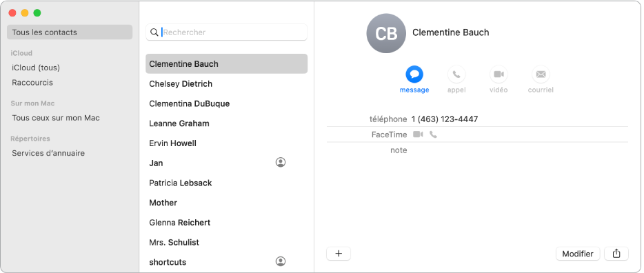Image resolution: width=644 pixels, height=273 pixels.
Task: Open the share icon button
Action: tap(616, 254)
